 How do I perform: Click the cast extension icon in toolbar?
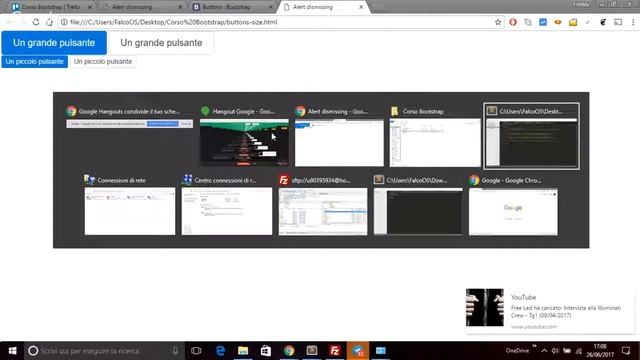click(618, 22)
